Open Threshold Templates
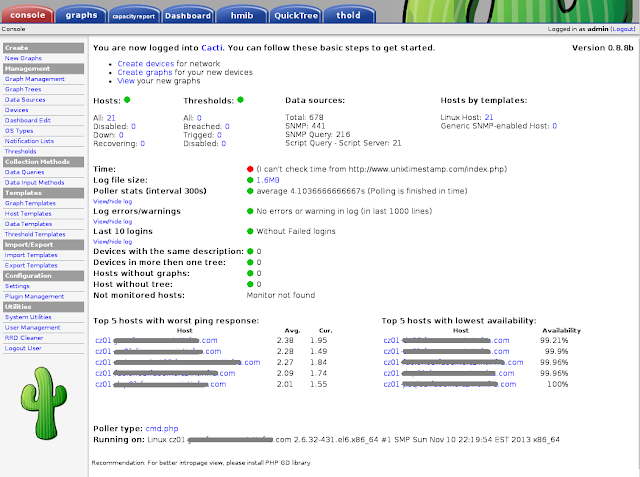Viewport: 640px width, 477px height. coord(35,234)
